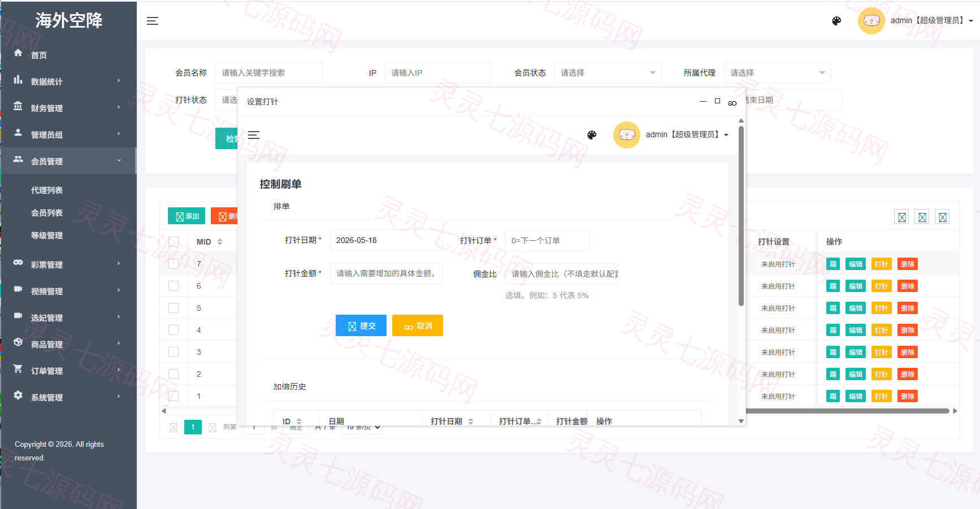
Task: Click the home icon beside 首页
Action: tap(18, 53)
